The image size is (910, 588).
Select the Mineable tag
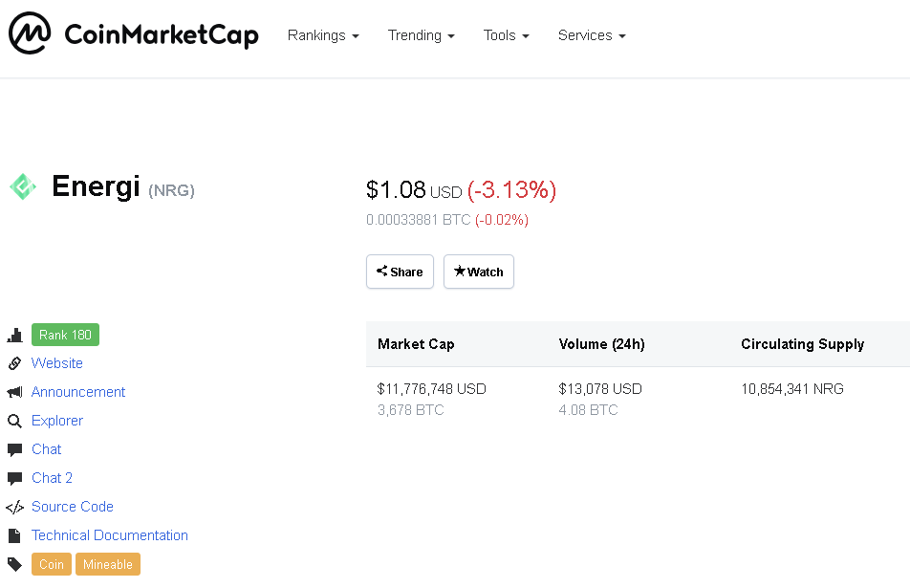click(x=108, y=564)
